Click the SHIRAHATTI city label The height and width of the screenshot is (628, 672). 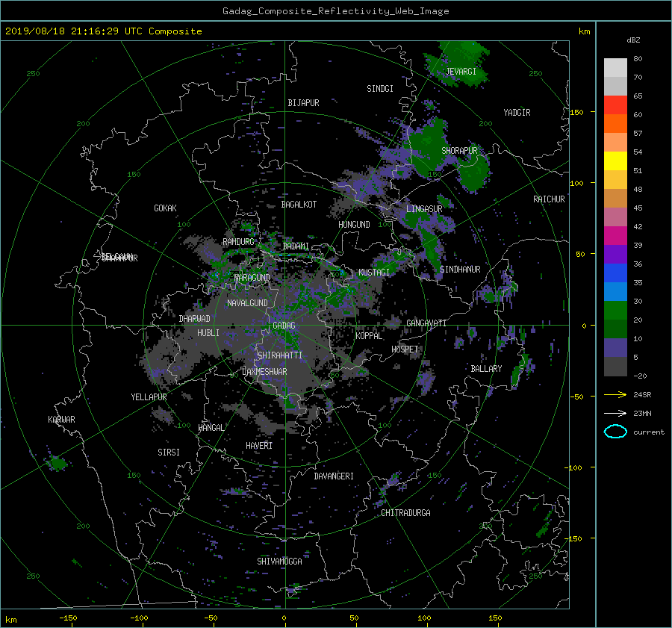(x=280, y=355)
